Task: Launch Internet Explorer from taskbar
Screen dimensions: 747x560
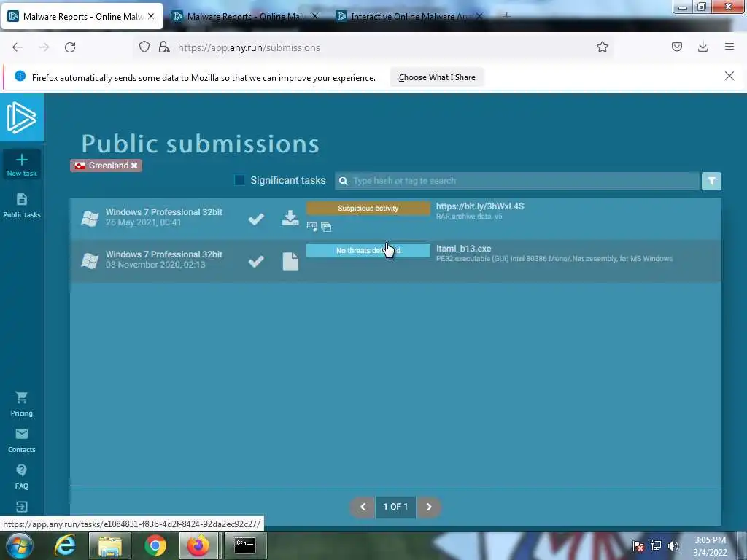Action: tap(65, 545)
